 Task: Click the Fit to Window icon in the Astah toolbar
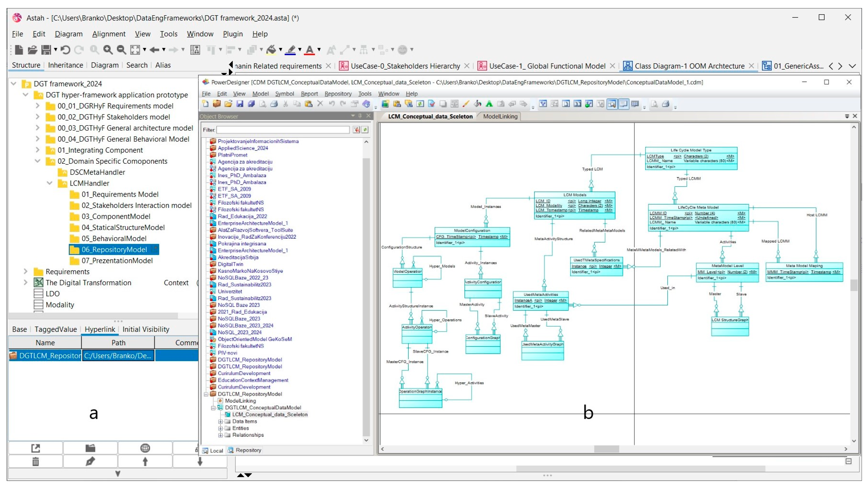pyautogui.click(x=135, y=50)
